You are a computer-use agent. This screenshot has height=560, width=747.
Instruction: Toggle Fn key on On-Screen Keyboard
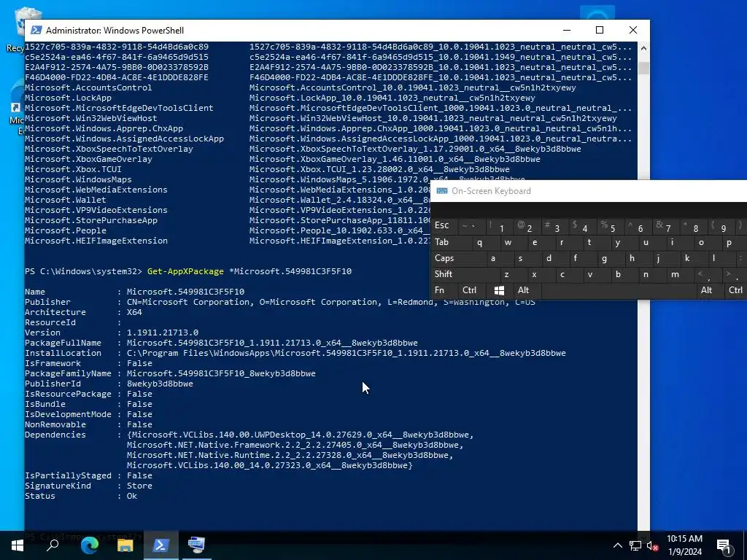tap(444, 290)
